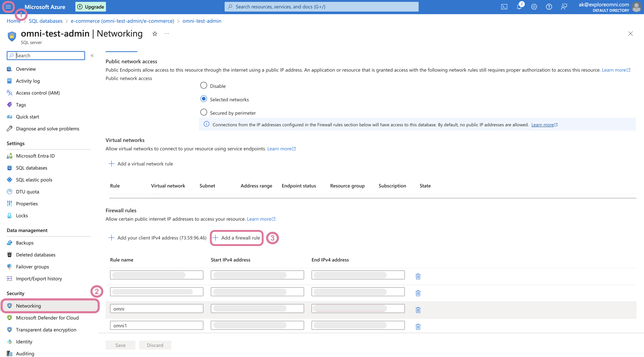
Task: Open Microsoft Defender for Cloud menu item
Action: click(x=47, y=317)
